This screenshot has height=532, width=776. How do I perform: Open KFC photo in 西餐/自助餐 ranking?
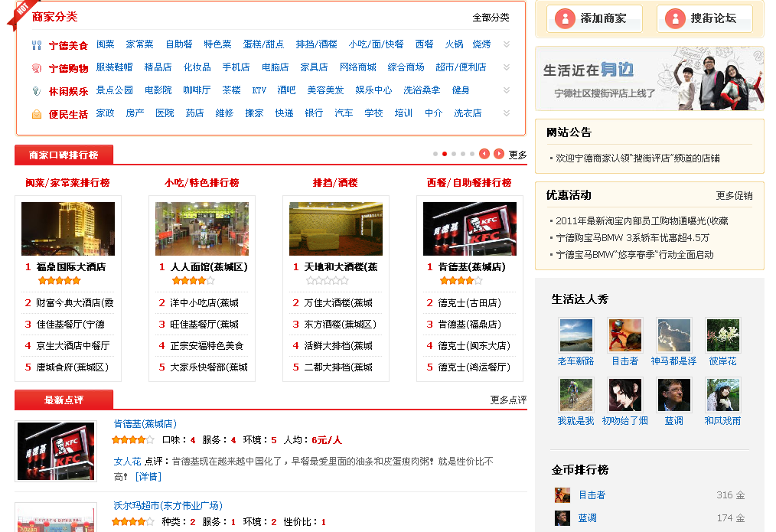click(x=470, y=229)
